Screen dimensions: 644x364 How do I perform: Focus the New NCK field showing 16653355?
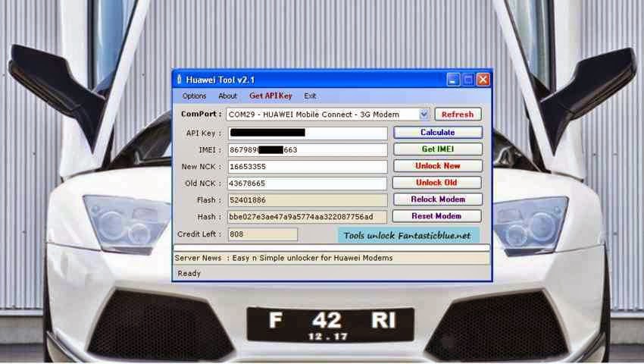point(307,167)
